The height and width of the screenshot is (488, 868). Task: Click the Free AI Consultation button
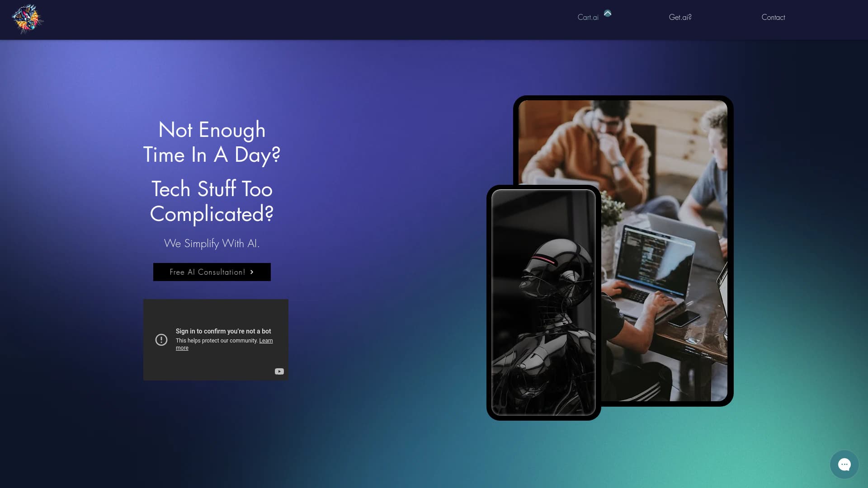point(212,272)
